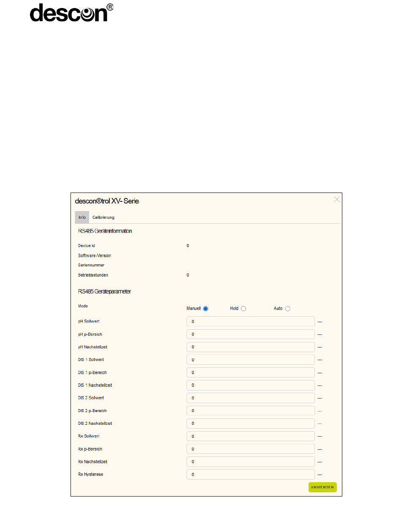This screenshot has width=401, height=532.
Task: Click the Rx p-Bereich input field
Action: pos(251,449)
